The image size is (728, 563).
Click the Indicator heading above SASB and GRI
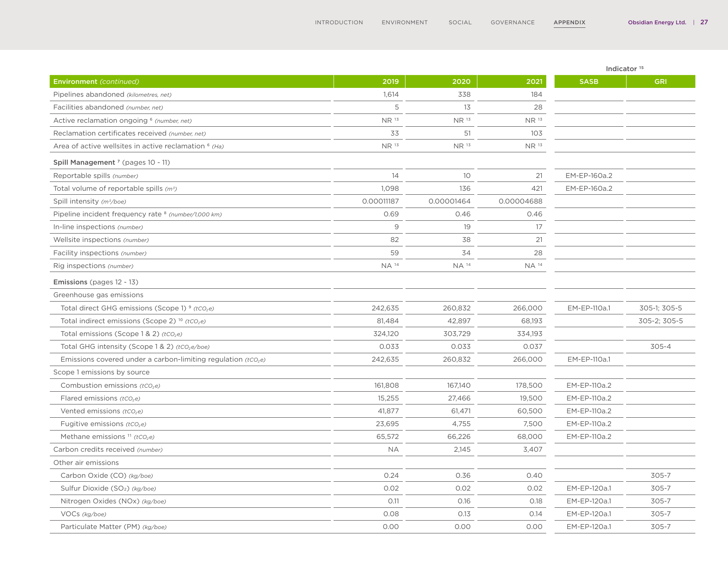click(x=624, y=68)
